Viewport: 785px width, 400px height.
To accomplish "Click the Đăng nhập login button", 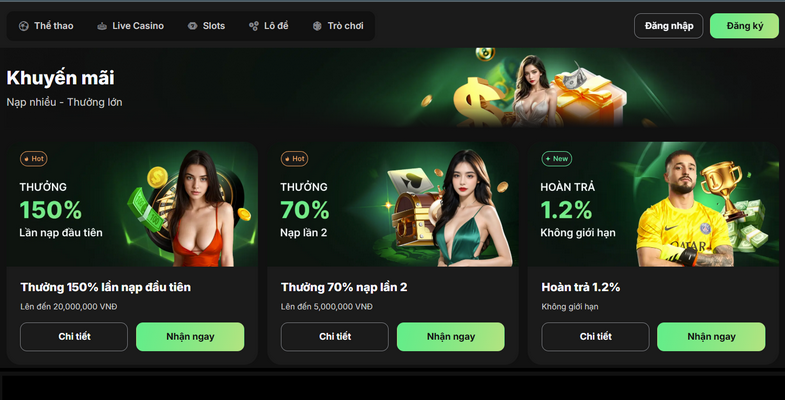I will tap(669, 26).
